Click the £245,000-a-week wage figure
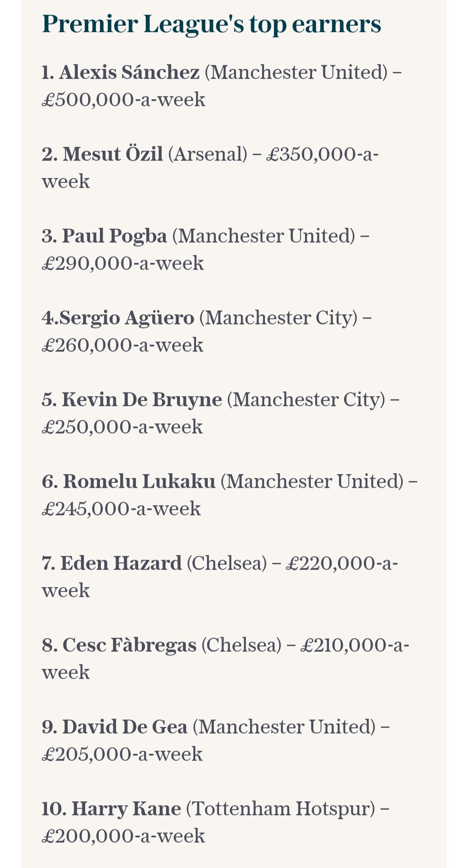The height and width of the screenshot is (868, 467). (x=121, y=509)
